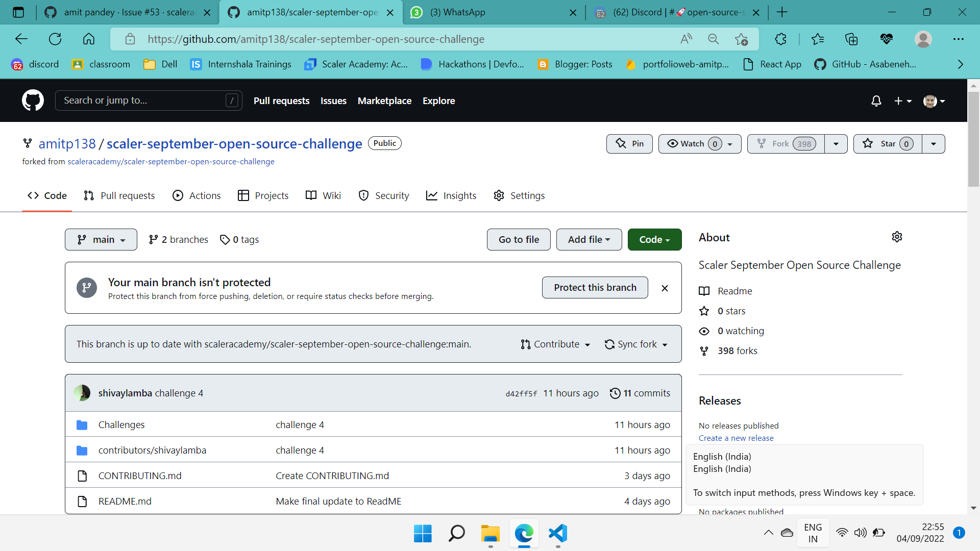This screenshot has width=980, height=551.
Task: Open the repository Actions tab
Action: click(196, 195)
